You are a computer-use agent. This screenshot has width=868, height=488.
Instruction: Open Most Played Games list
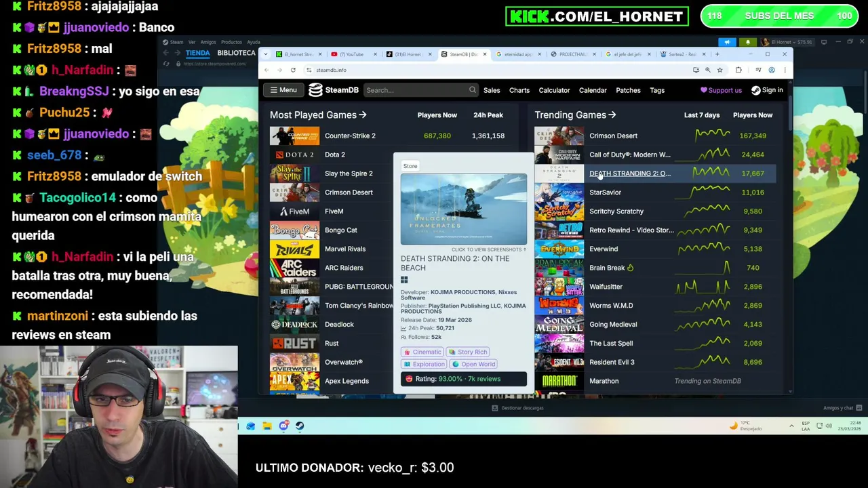318,115
